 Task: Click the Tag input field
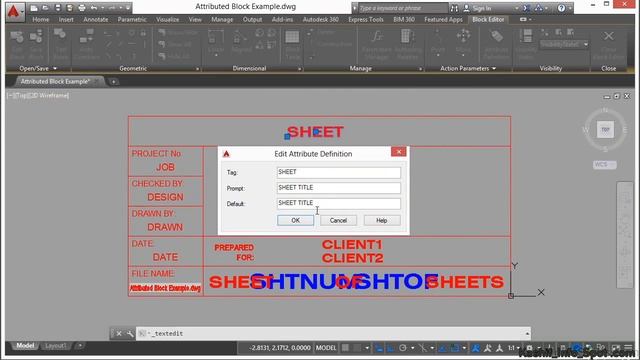point(338,172)
